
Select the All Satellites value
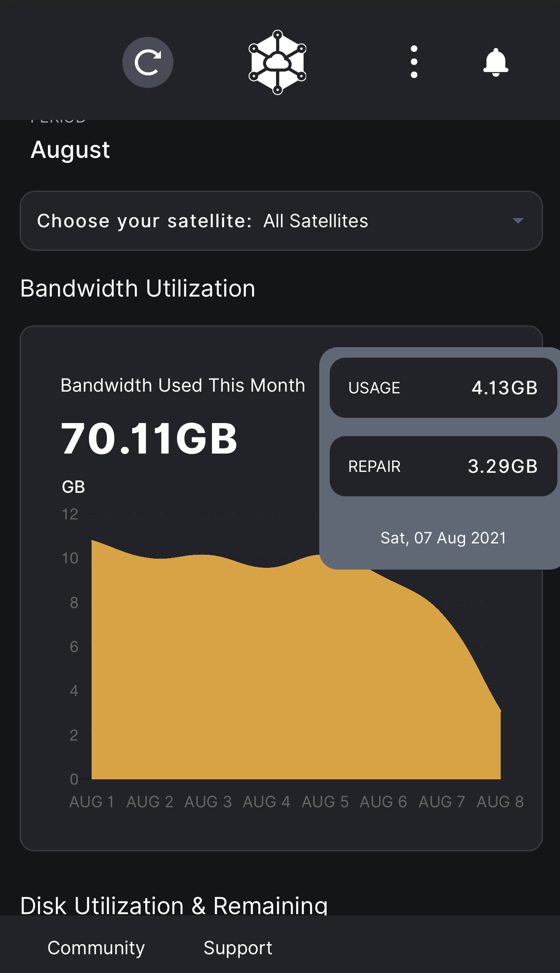pos(316,221)
